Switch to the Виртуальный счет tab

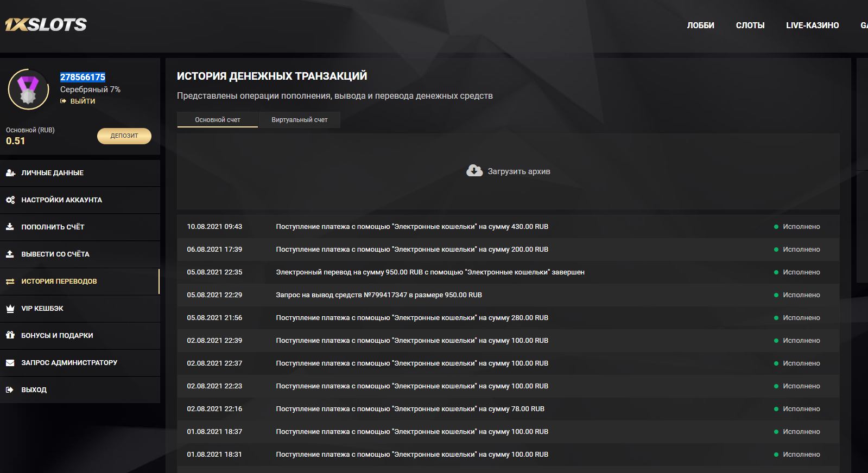pos(300,120)
